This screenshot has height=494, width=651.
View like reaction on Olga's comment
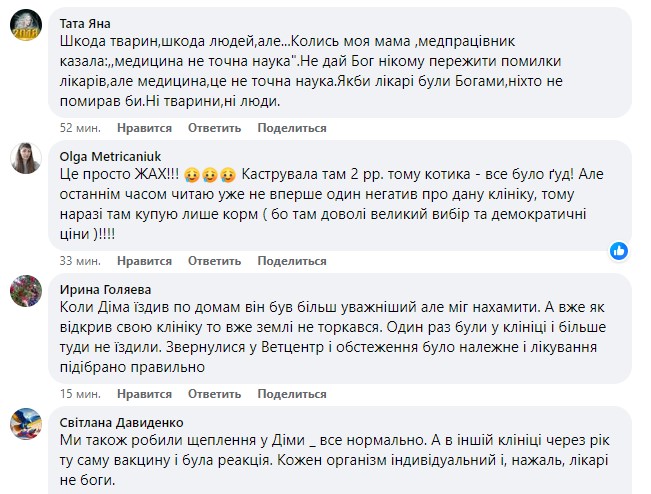tap(619, 251)
